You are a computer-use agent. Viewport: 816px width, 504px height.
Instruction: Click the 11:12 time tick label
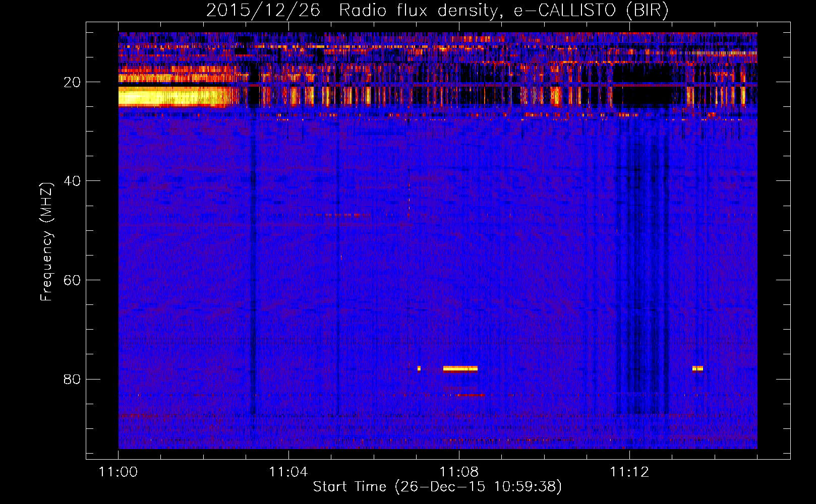tap(629, 472)
